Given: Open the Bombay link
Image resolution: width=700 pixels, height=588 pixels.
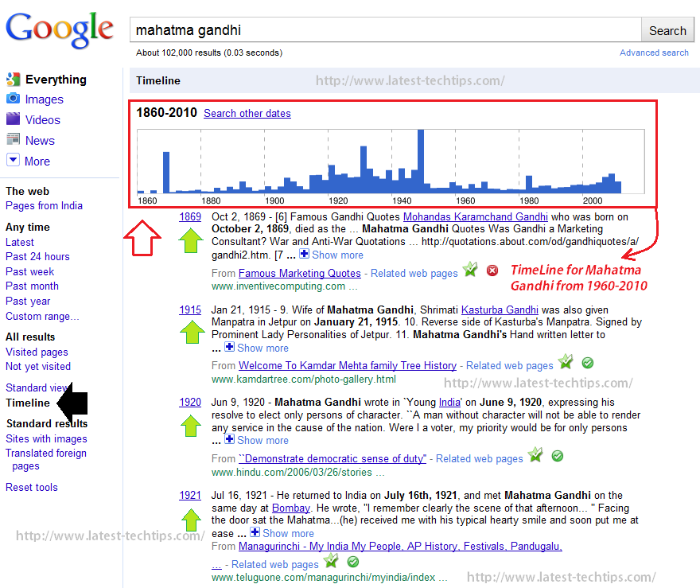Looking at the screenshot, I should pyautogui.click(x=291, y=508).
